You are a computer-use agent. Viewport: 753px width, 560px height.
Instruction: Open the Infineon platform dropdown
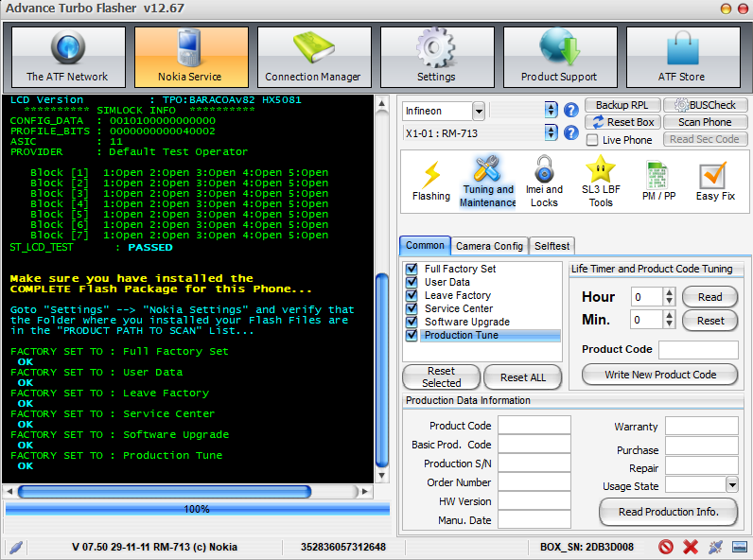pos(479,111)
